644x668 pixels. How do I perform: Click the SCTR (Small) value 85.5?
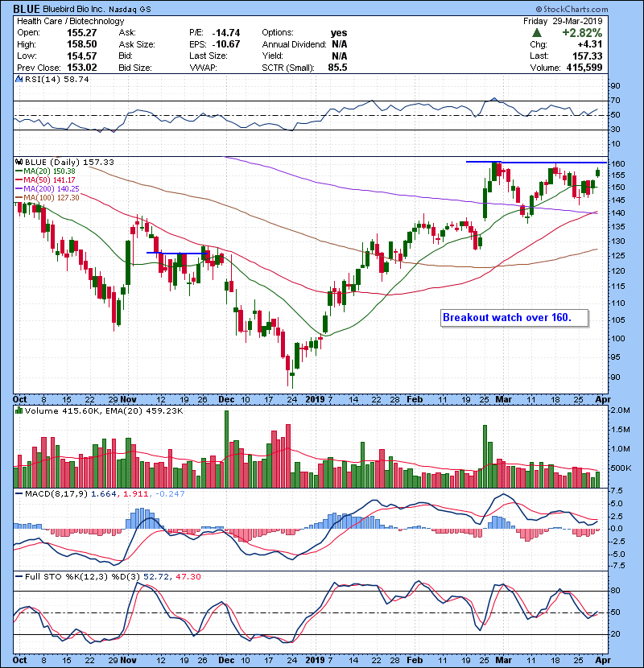[337, 68]
